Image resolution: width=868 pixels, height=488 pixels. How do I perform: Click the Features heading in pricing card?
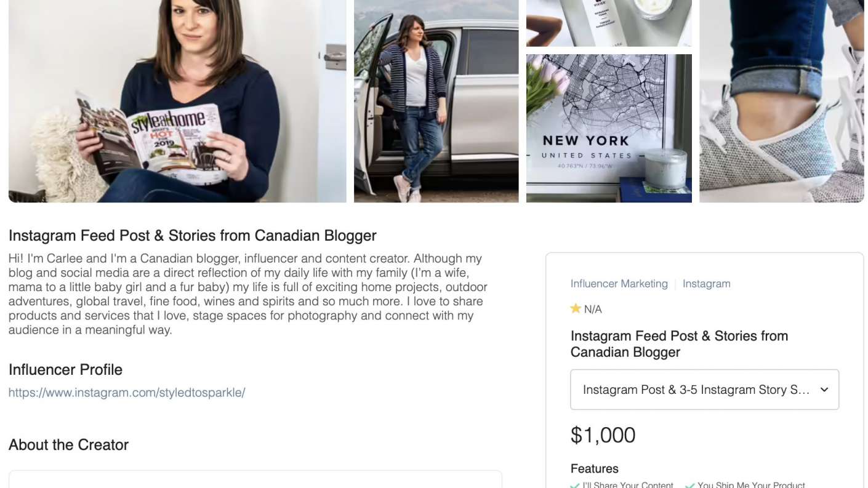tap(594, 469)
